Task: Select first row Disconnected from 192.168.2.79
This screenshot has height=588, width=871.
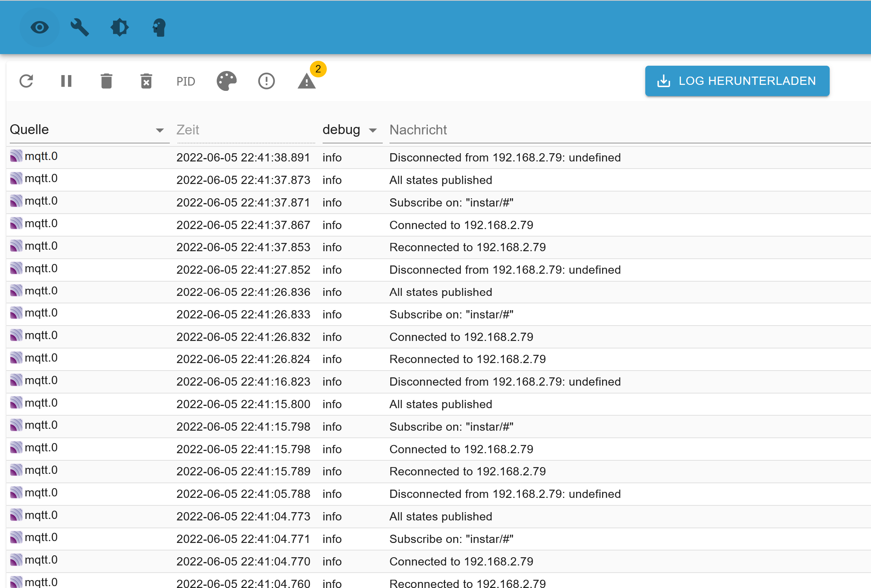Action: coord(505,158)
